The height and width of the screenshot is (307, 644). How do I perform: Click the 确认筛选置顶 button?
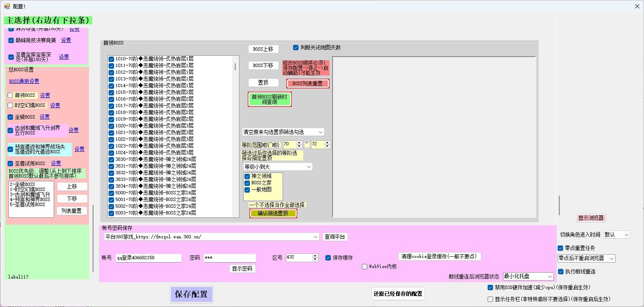coord(273,213)
